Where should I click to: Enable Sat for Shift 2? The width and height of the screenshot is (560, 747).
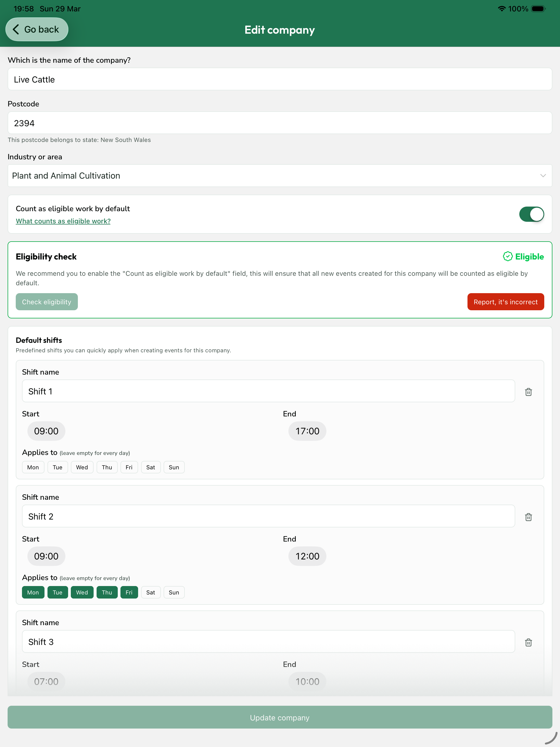[151, 592]
